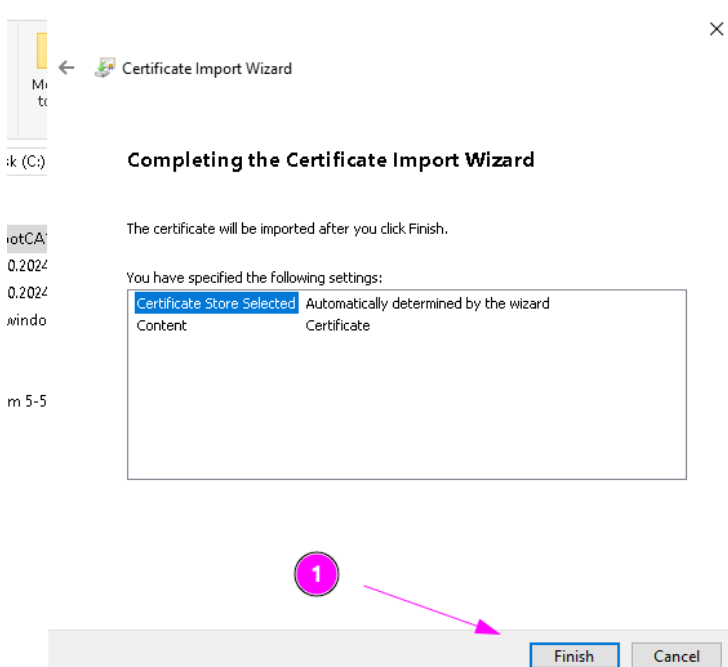Click the partially visible "windo" entry

27,319
